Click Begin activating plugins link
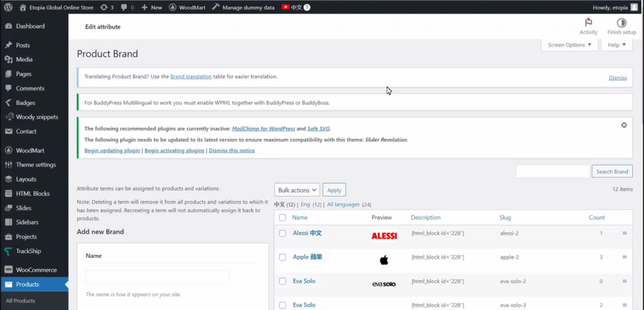The width and height of the screenshot is (644, 310). click(174, 150)
